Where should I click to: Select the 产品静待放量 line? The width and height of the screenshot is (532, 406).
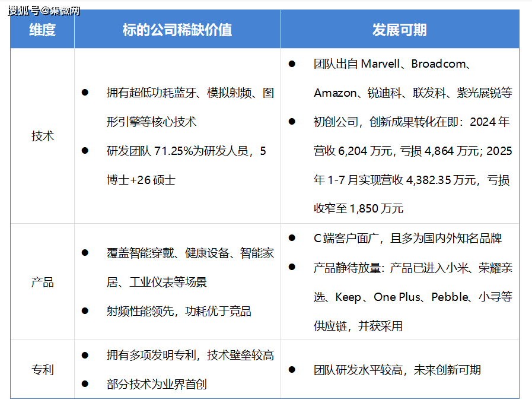[x=413, y=268]
